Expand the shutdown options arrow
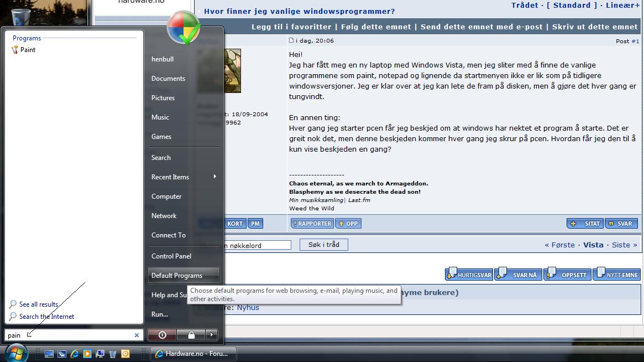 point(212,335)
